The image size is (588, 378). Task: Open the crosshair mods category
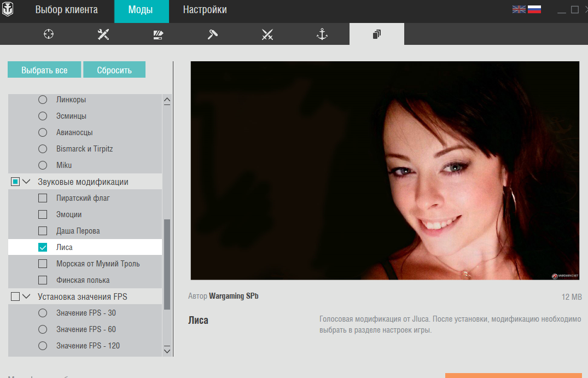pos(49,34)
